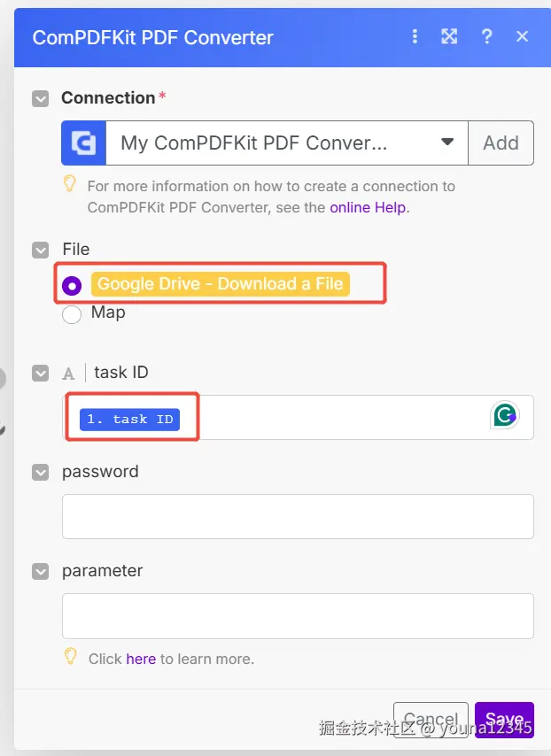Screen dimensions: 551x756
Task: Click inside the password input field
Action: click(298, 516)
